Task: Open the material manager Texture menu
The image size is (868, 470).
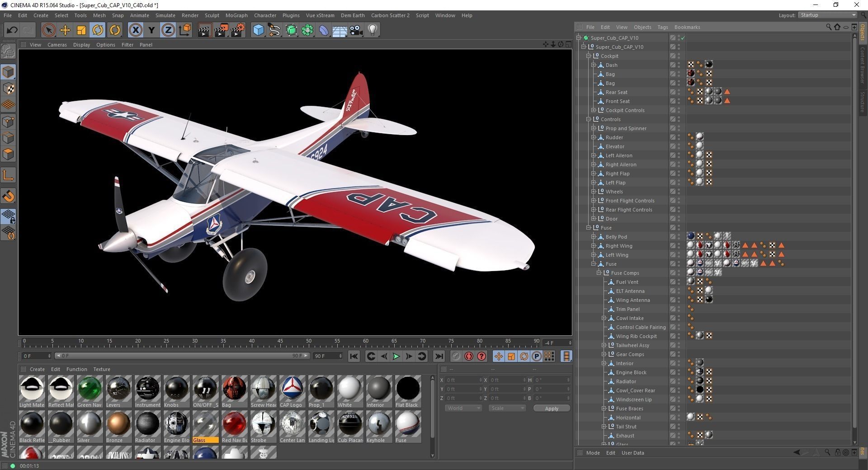Action: [x=102, y=369]
